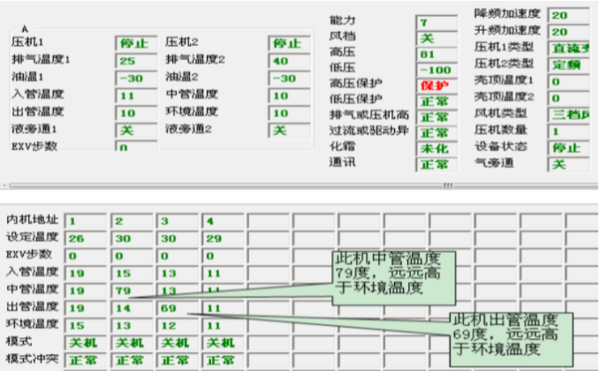Select the 风机类型 field showing 三档

[569, 115]
